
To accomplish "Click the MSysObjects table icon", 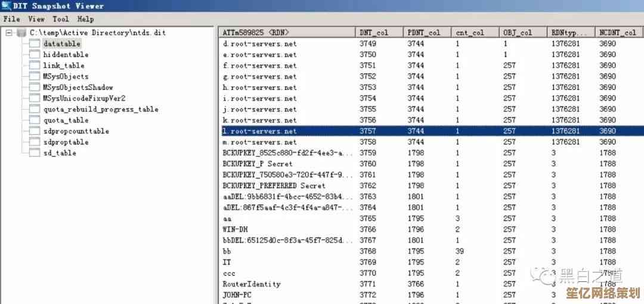I will click(34, 76).
